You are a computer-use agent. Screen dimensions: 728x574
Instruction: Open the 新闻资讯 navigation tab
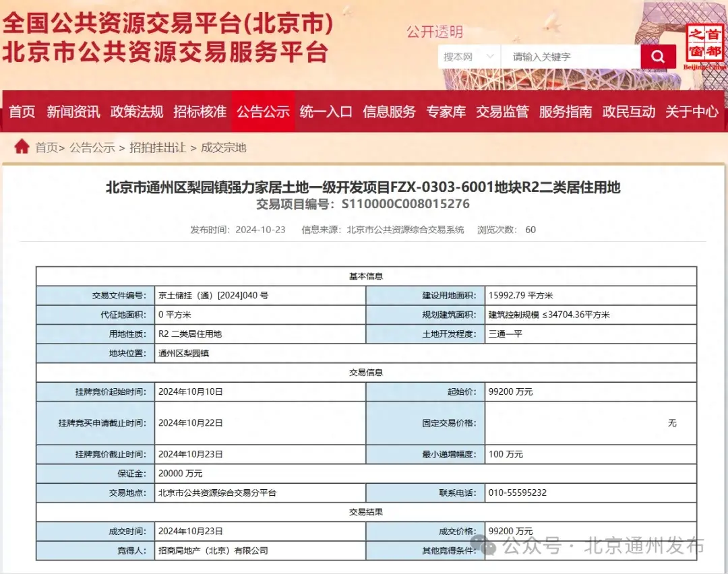[x=73, y=112]
